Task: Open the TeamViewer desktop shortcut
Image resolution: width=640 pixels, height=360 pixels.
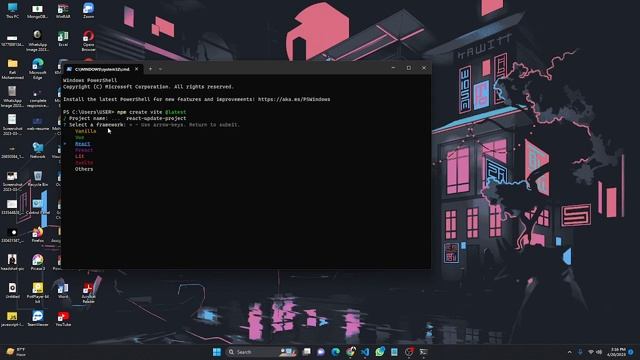Action: pyautogui.click(x=38, y=318)
